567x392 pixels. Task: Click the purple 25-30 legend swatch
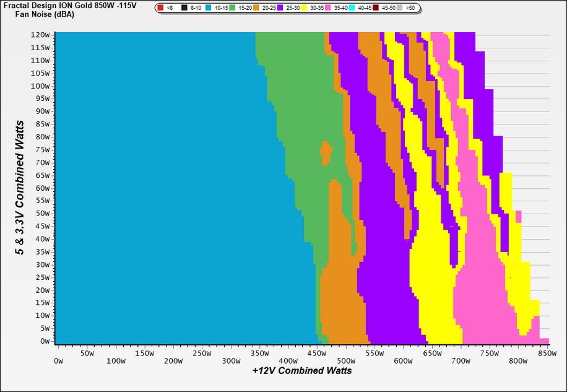click(x=280, y=7)
